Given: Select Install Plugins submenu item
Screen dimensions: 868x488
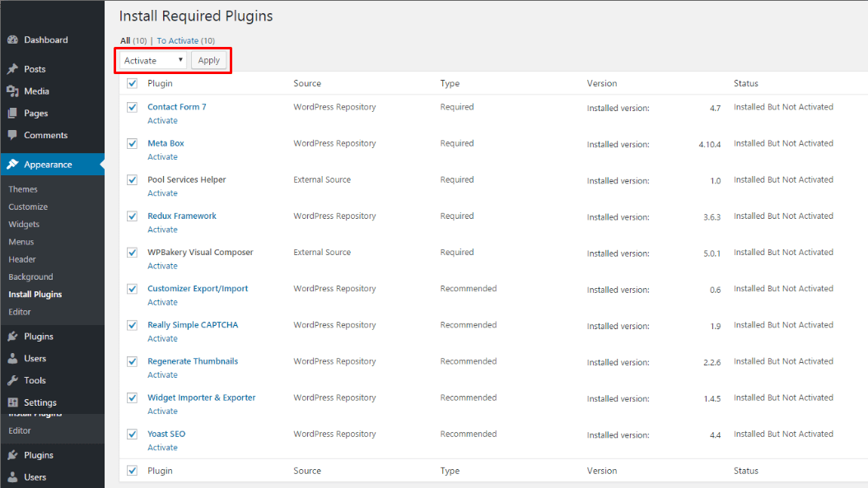Looking at the screenshot, I should 35,295.
